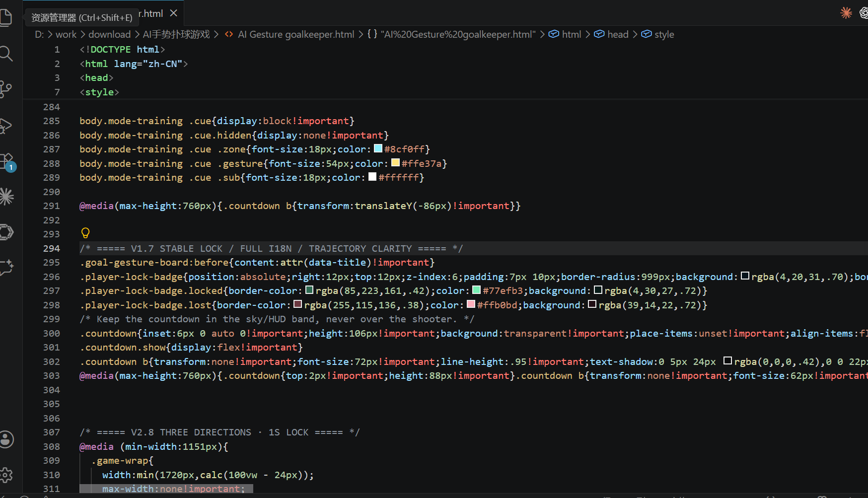
Task: Jump to sticky line <style>
Action: (99, 92)
